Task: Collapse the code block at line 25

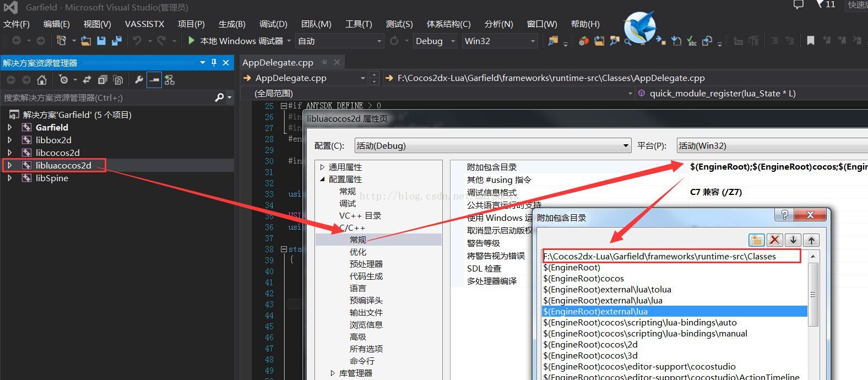Action: 284,106
